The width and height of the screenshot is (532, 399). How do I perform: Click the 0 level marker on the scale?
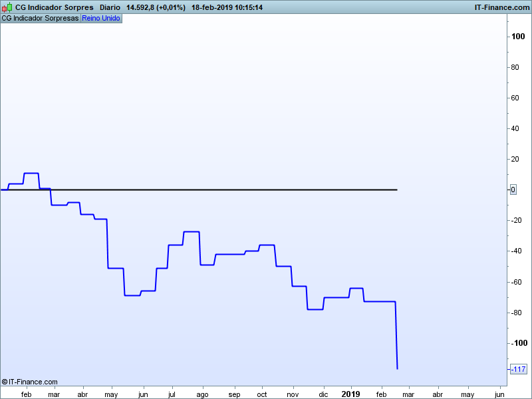point(513,190)
